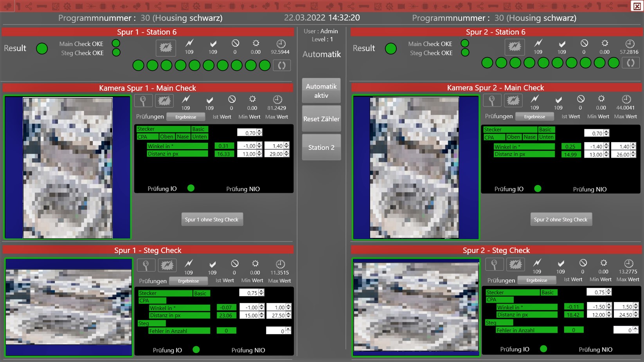644x362 pixels.
Task: Click the magnifier icon in Spur 1 Steg Check
Action: pos(146,265)
